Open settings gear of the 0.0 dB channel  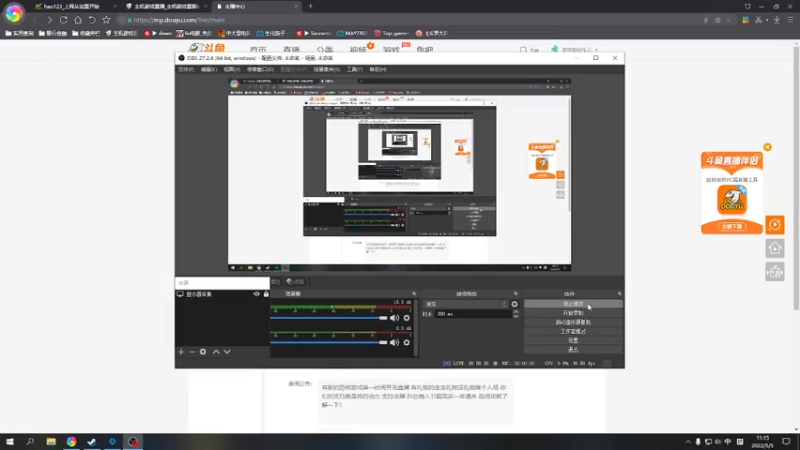coord(407,342)
